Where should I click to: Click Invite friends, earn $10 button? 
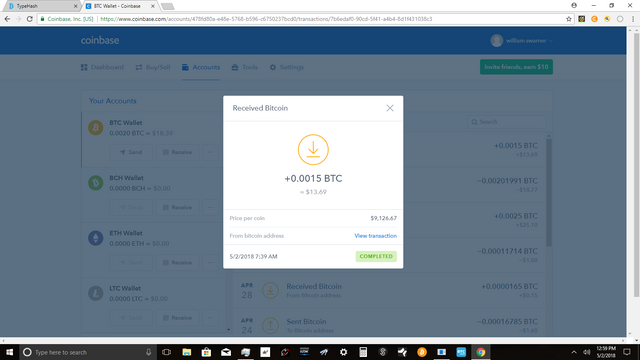point(516,67)
